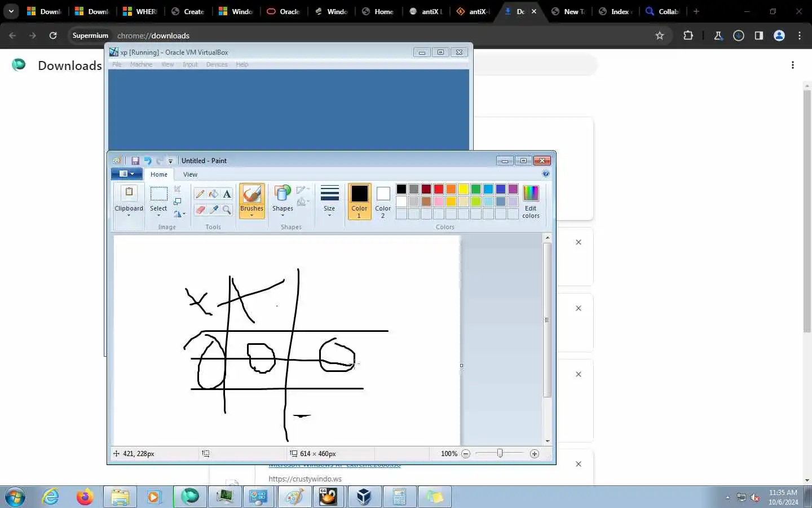
Task: Select the Fill with color bucket tool
Action: point(214,194)
